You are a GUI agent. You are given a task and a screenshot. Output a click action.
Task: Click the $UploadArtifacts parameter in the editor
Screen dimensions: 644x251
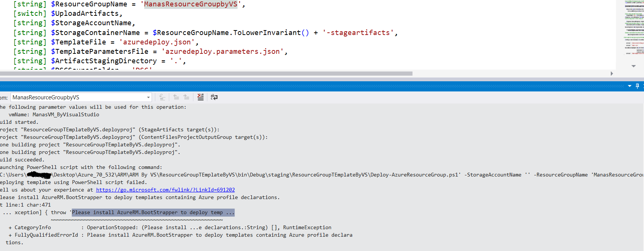(85, 14)
